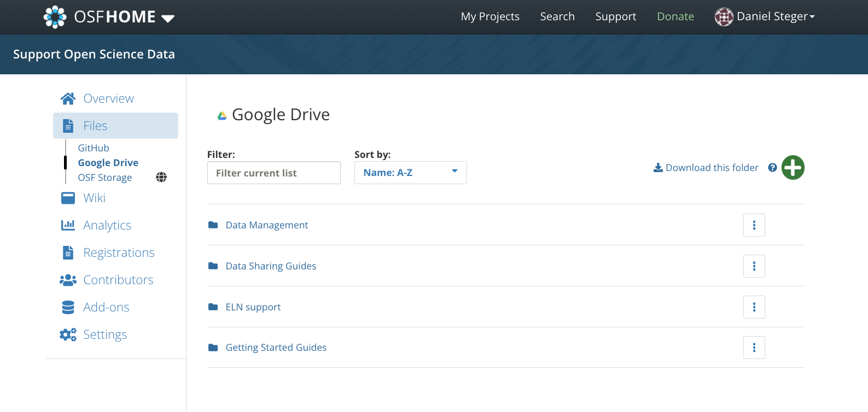Open options menu for Data Sharing Guides
This screenshot has height=412, width=868.
point(754,266)
